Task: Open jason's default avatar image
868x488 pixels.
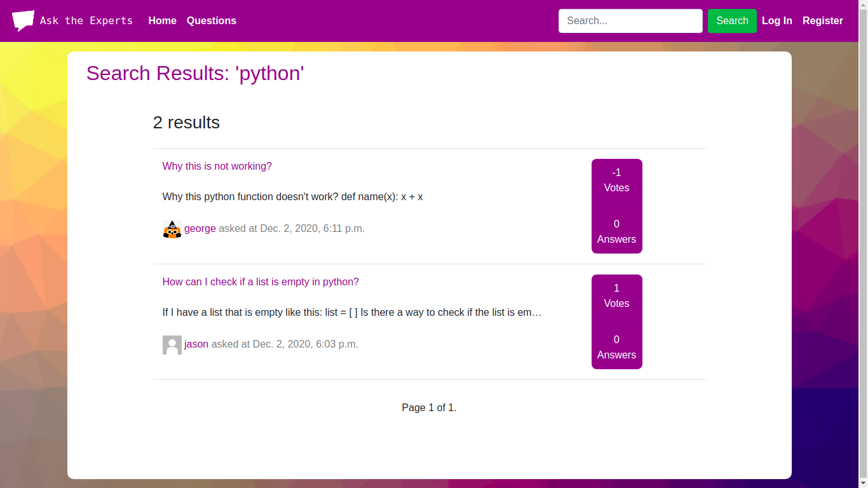Action: [x=172, y=344]
